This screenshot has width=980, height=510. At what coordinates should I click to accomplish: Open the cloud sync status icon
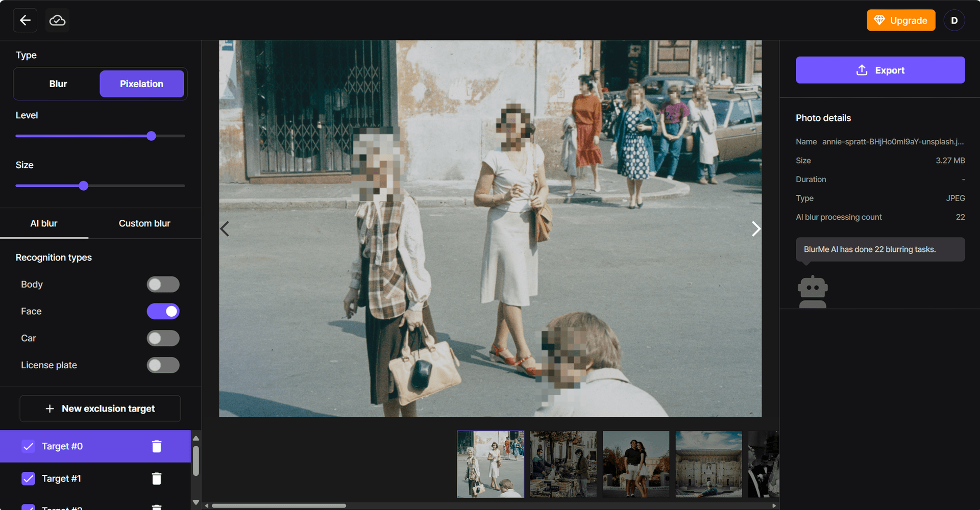57,20
